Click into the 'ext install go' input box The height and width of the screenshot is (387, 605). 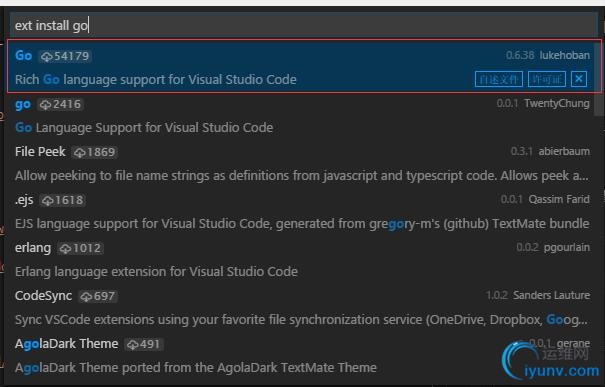303,25
